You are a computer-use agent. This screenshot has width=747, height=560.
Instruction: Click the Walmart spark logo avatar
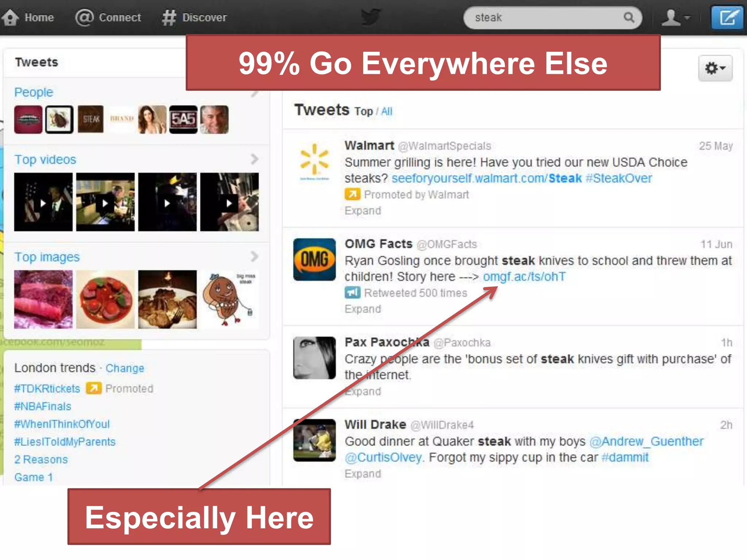314,162
